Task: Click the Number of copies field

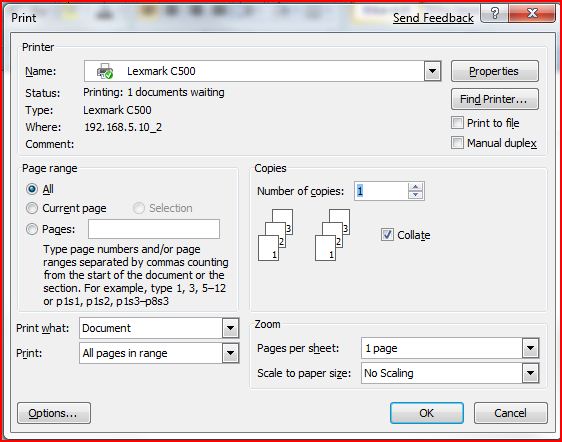Action: (x=381, y=191)
